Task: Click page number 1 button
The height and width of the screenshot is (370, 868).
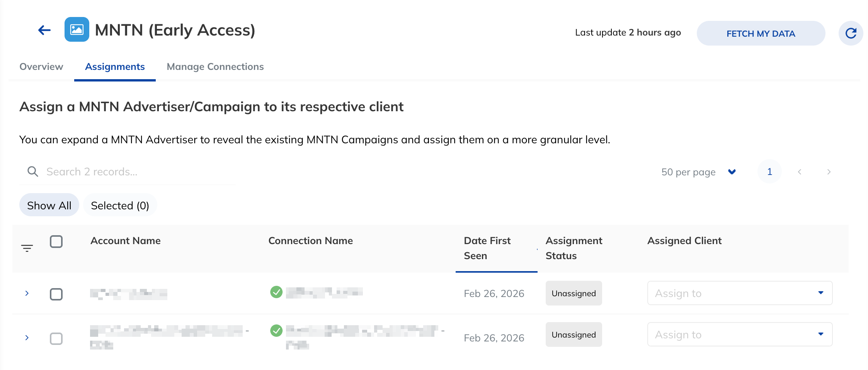Action: [x=769, y=171]
